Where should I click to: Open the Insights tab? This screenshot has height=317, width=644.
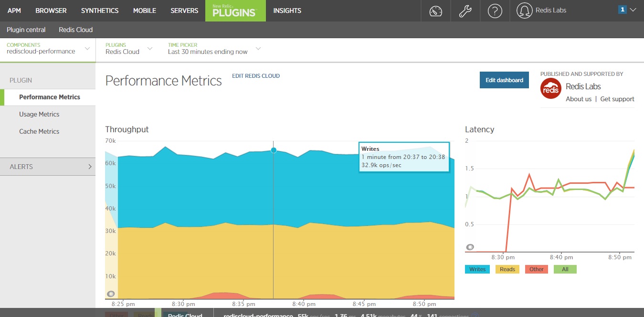287,11
